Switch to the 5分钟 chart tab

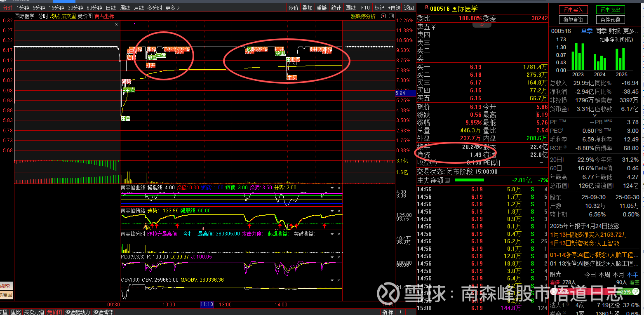point(39,8)
